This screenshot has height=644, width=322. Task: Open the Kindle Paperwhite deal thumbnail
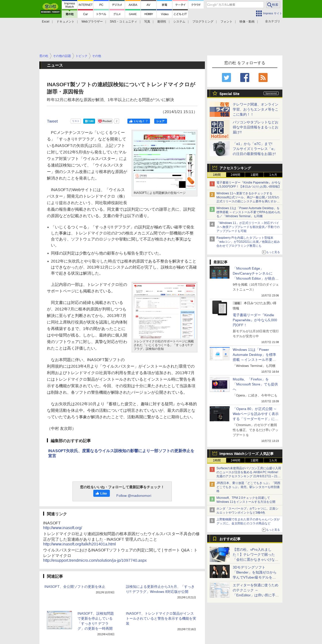(219, 307)
